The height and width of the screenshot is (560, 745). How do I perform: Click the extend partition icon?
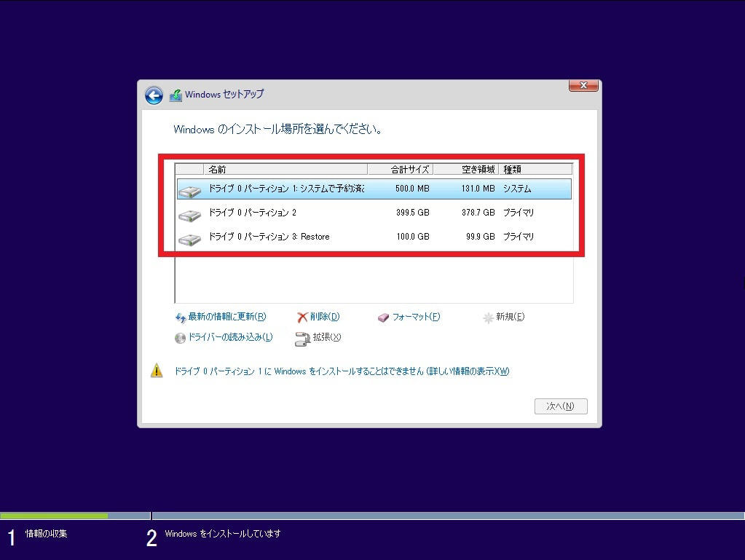pos(302,339)
